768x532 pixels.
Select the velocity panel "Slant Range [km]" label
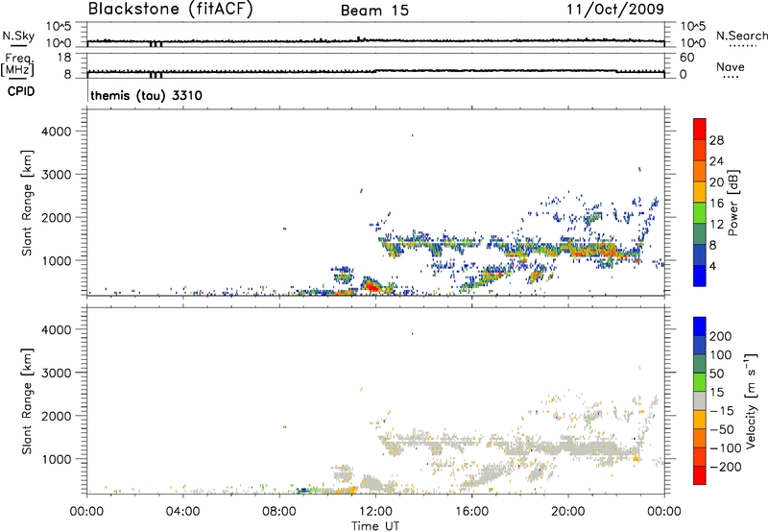point(27,401)
